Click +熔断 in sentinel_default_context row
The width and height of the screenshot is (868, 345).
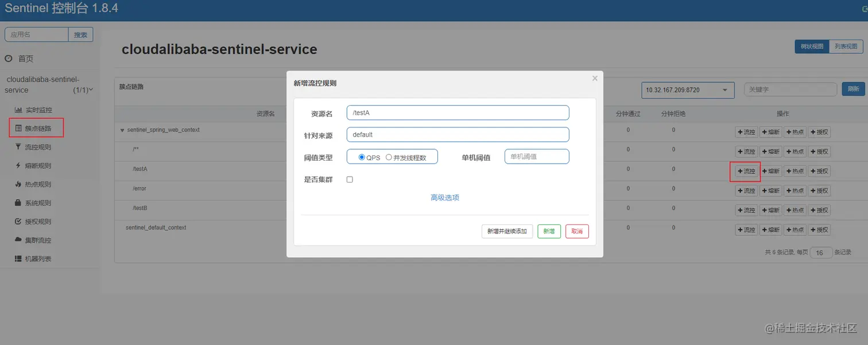(x=771, y=230)
